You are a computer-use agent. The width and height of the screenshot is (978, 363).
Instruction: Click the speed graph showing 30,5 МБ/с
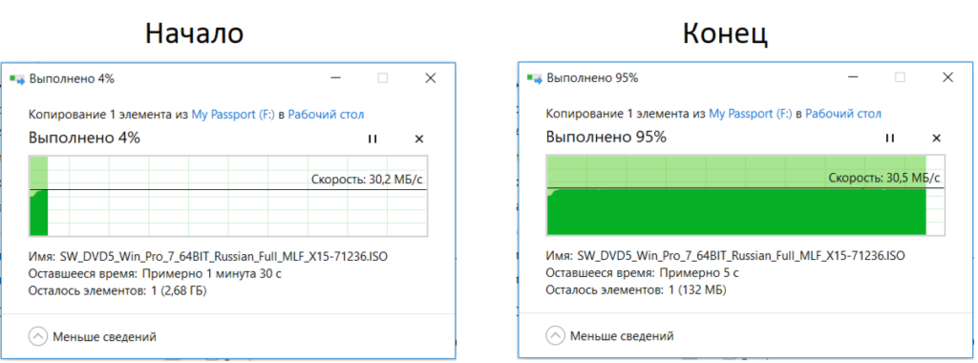coord(745,195)
